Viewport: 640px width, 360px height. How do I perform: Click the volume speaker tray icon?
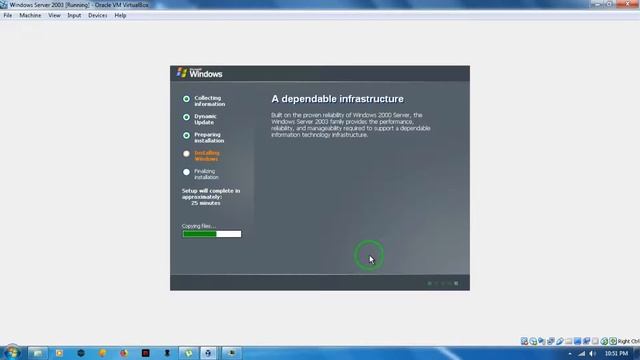click(x=592, y=353)
